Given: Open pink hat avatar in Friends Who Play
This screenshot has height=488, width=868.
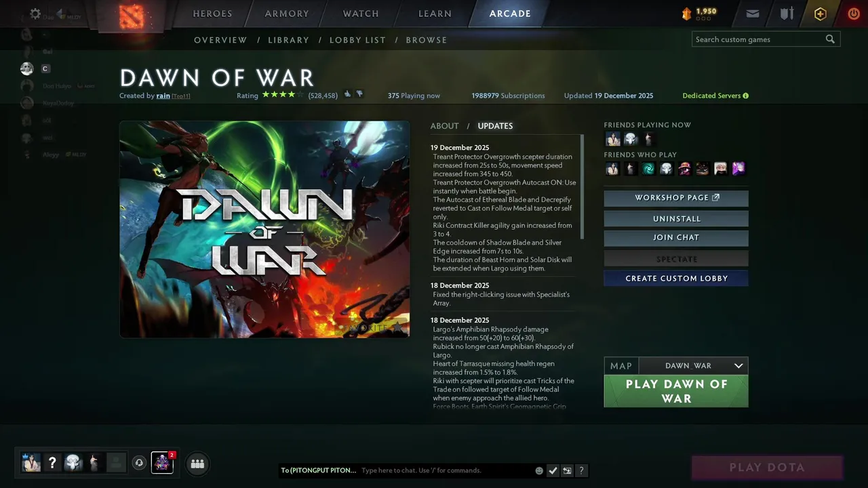Looking at the screenshot, I should 684,168.
